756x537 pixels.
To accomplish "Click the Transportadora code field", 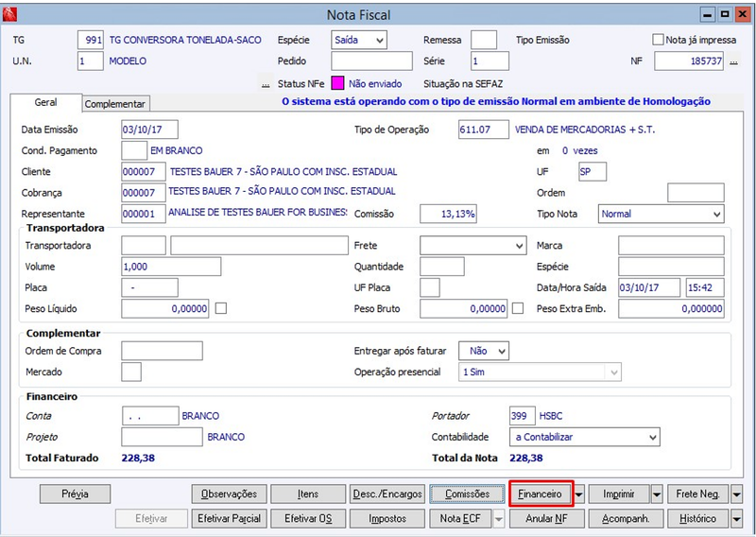I will pos(144,246).
